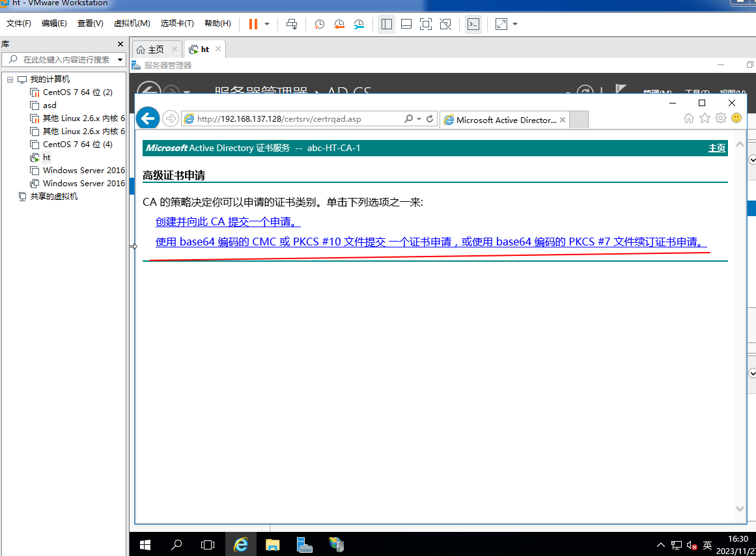The height and width of the screenshot is (556, 756).
Task: Click the Internet Explorer back button
Action: (x=148, y=118)
